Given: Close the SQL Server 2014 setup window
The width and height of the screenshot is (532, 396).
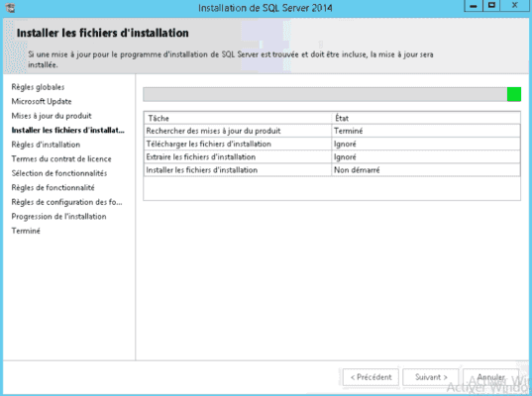Looking at the screenshot, I should (514, 6).
